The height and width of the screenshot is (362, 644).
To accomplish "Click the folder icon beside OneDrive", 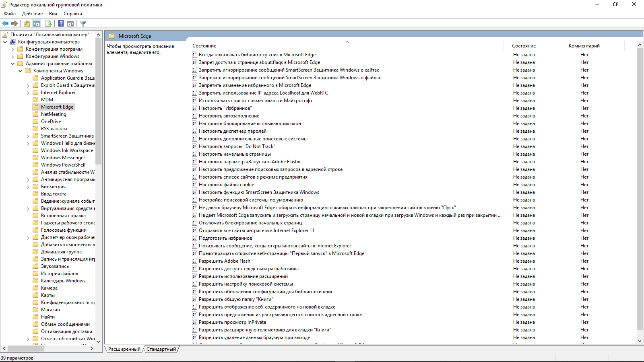I will (36, 121).
